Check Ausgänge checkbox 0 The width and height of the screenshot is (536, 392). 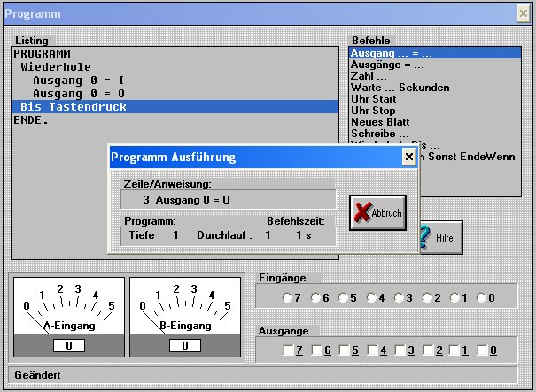(484, 350)
